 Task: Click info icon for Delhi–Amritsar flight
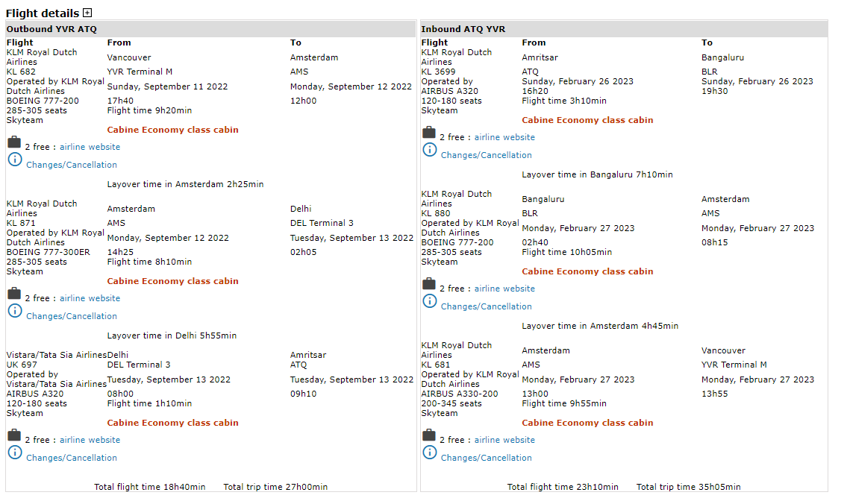pos(15,453)
